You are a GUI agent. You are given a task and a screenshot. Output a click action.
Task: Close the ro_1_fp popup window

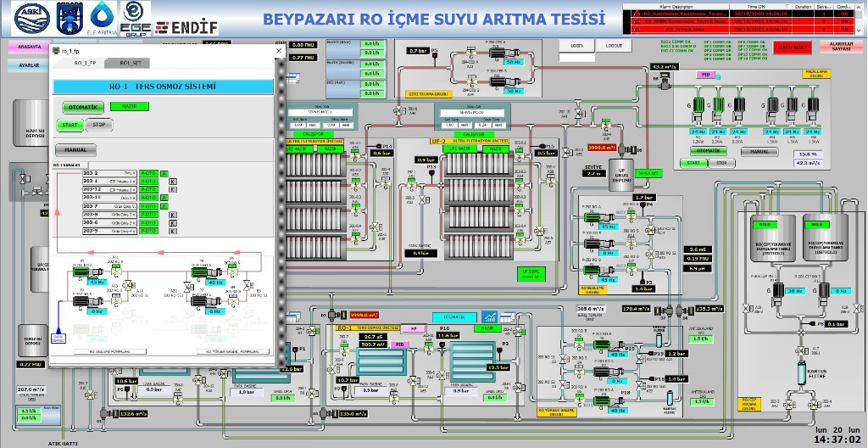point(279,50)
